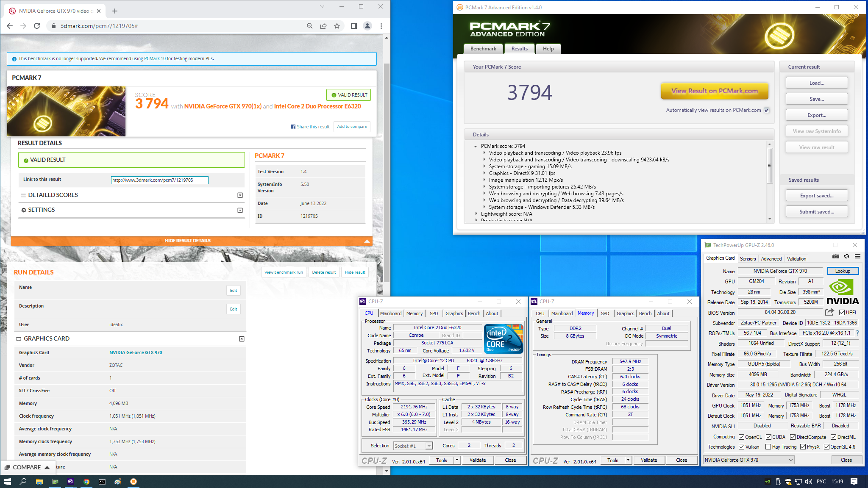Image resolution: width=868 pixels, height=488 pixels.
Task: Click the zoom magnifier icon in address bar
Action: tap(310, 26)
